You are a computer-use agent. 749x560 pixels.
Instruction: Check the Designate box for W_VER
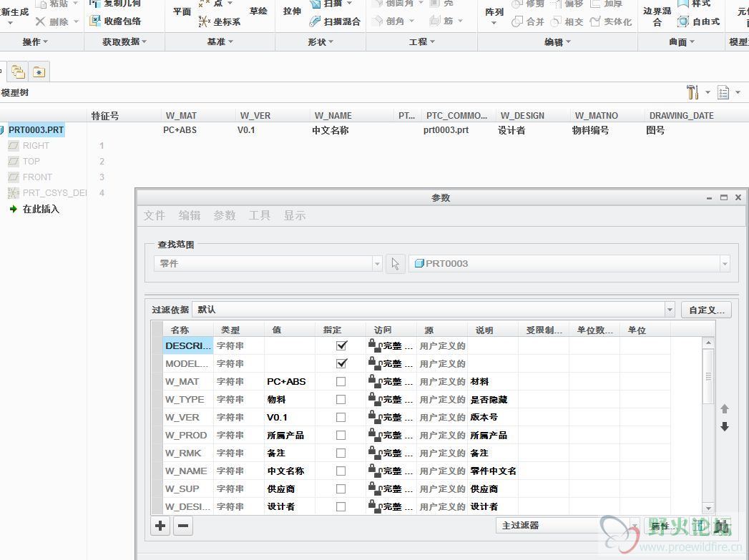click(341, 417)
